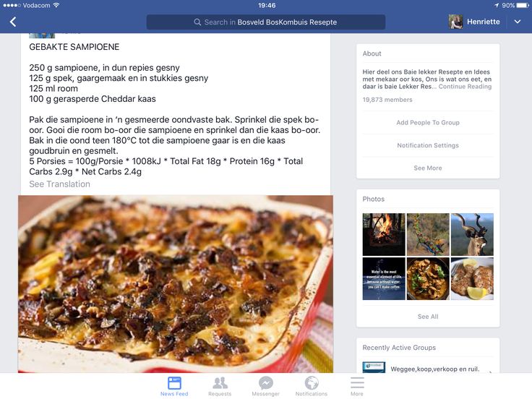
Task: View all photos with See All
Action: coord(428,317)
